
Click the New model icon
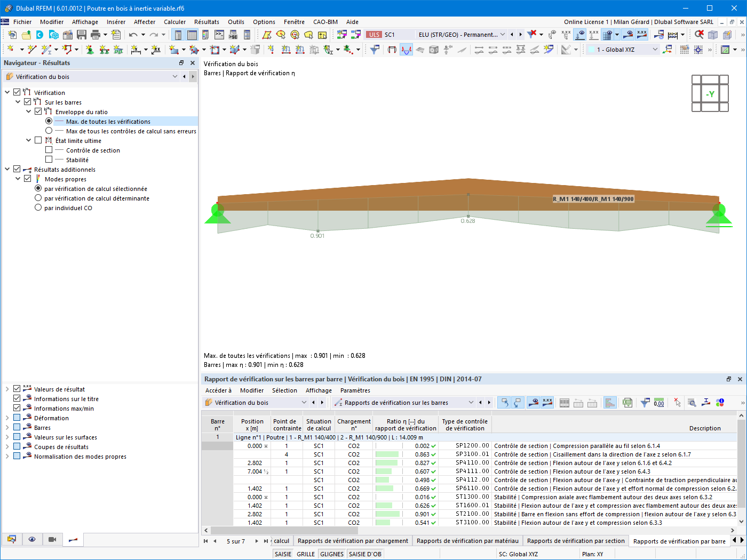pyautogui.click(x=12, y=35)
